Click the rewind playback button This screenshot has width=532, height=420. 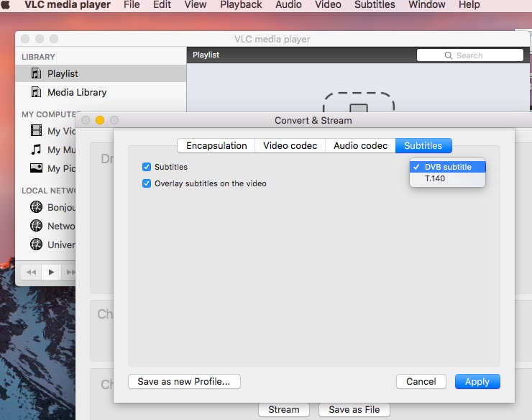[31, 272]
